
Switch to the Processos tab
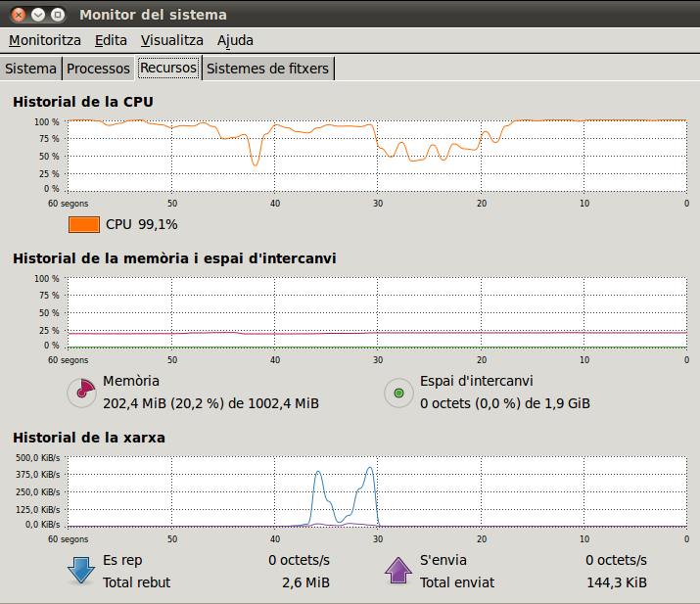98,69
